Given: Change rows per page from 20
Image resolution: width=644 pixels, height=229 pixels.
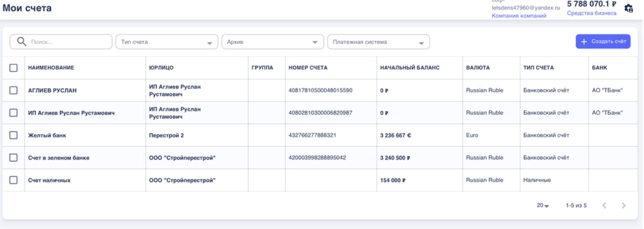Looking at the screenshot, I should click(543, 205).
